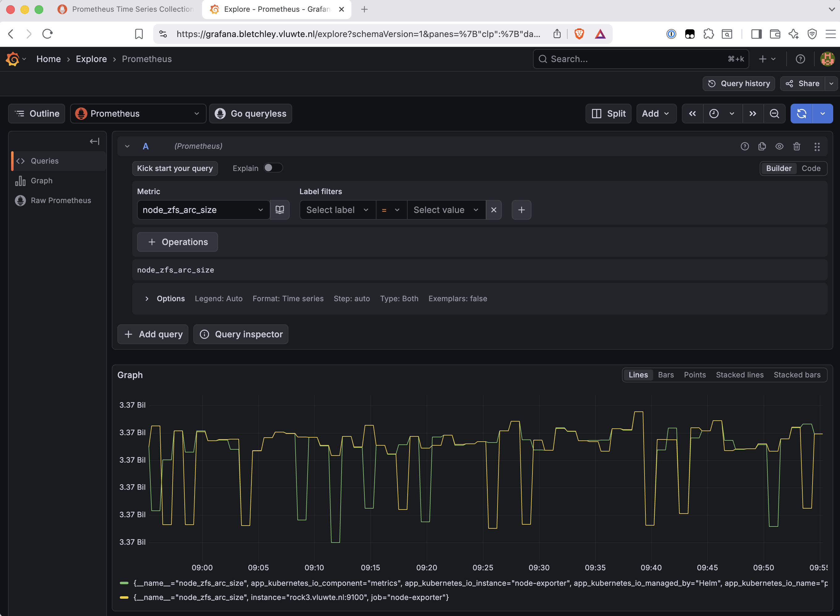This screenshot has width=840, height=616.
Task: Open the browser extensions puzzle icon
Action: (708, 34)
